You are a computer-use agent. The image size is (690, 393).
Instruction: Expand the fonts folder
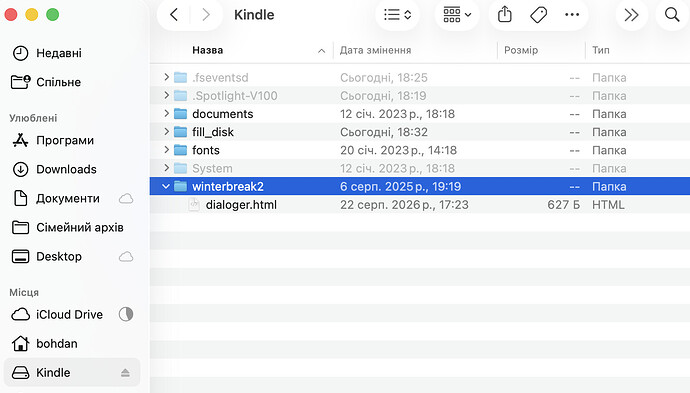166,150
